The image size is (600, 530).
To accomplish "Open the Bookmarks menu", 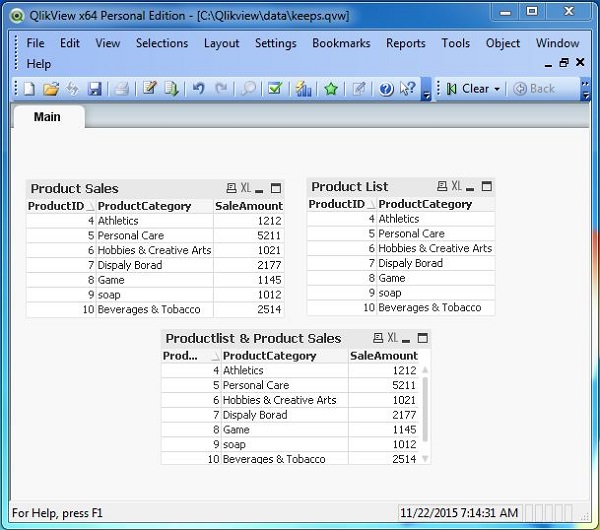I will 341,43.
